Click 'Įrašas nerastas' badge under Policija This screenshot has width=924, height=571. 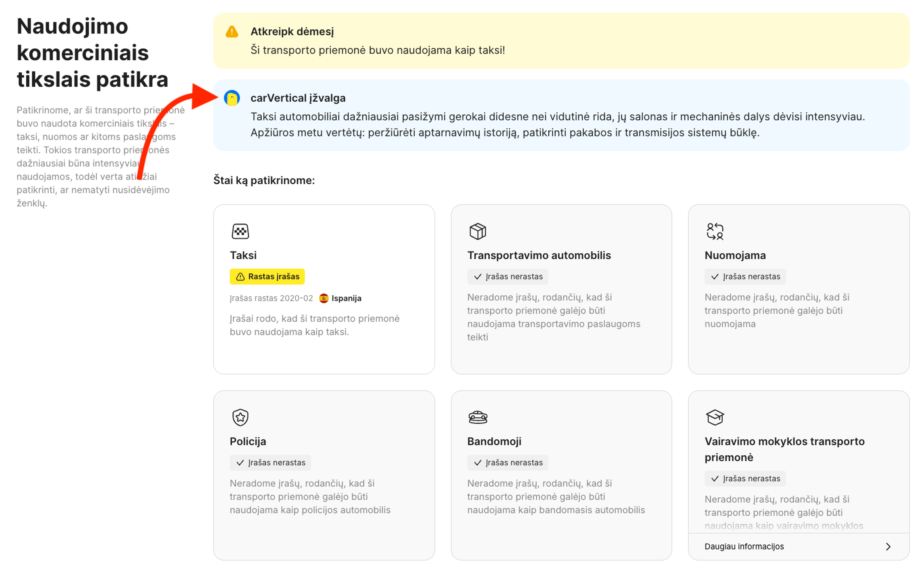pos(270,463)
